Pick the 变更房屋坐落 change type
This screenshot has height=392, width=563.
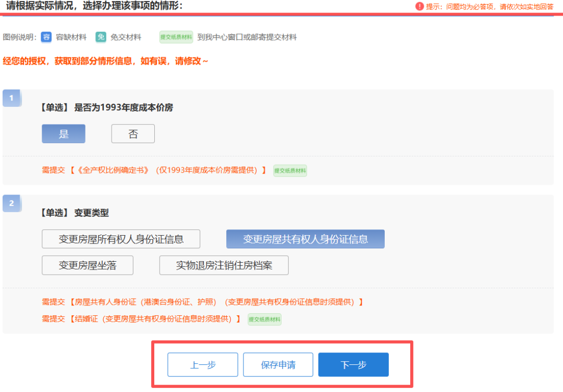(88, 265)
